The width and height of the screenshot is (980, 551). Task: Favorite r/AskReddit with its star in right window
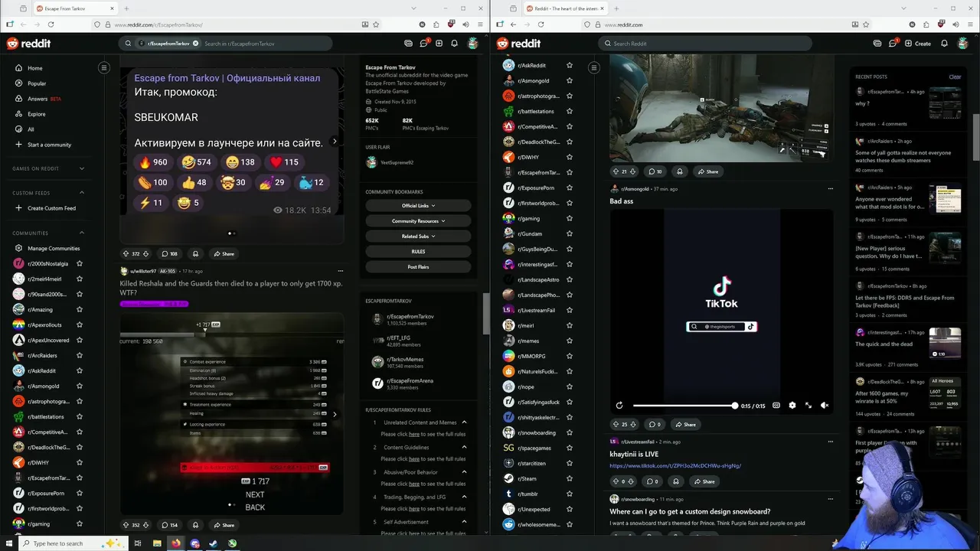569,66
